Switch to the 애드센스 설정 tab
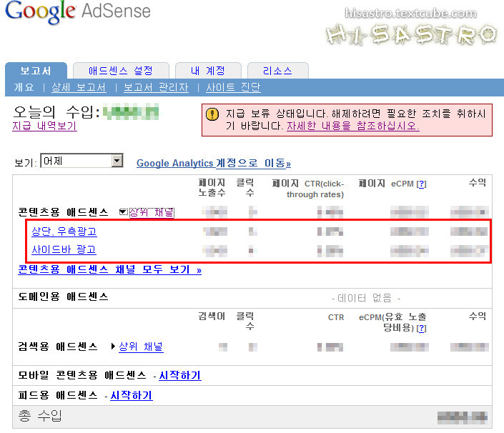 121,71
